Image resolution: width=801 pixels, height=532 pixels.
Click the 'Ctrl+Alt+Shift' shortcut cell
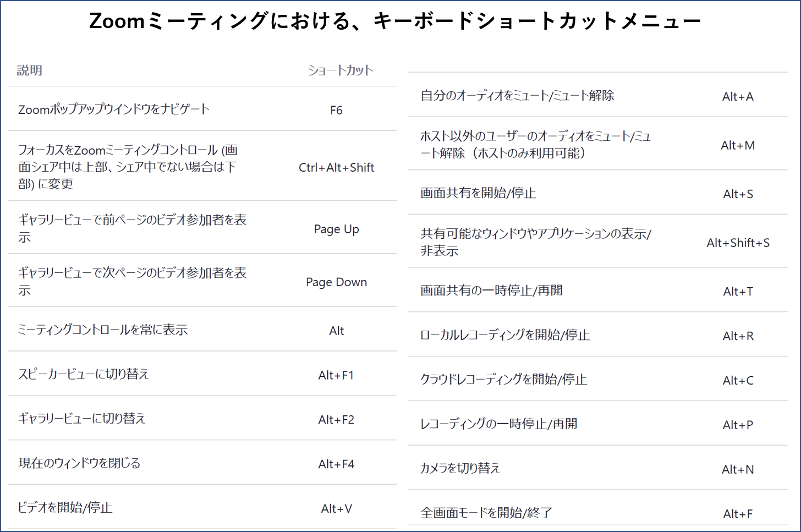[337, 167]
